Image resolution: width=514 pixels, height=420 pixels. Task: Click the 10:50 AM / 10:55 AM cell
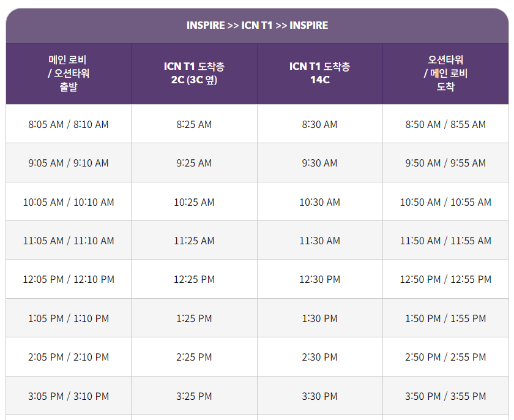pyautogui.click(x=445, y=201)
